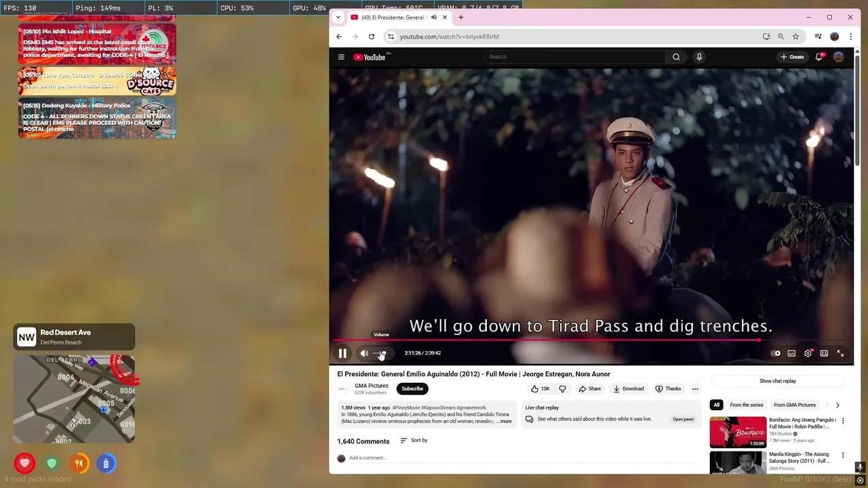Mute tab via the audio speaker indicator
The width and height of the screenshot is (868, 488).
(433, 18)
